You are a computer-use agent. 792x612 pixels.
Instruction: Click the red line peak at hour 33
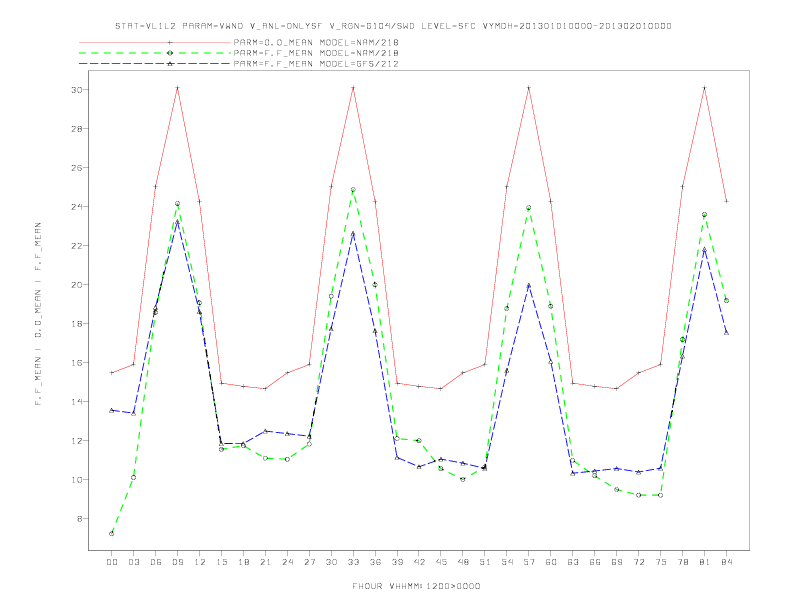click(353, 88)
